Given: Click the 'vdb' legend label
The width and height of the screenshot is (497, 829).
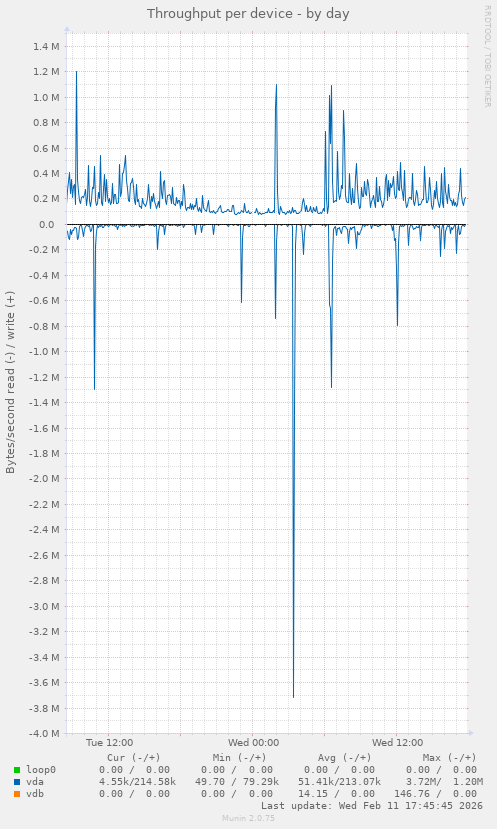Looking at the screenshot, I should [35, 794].
